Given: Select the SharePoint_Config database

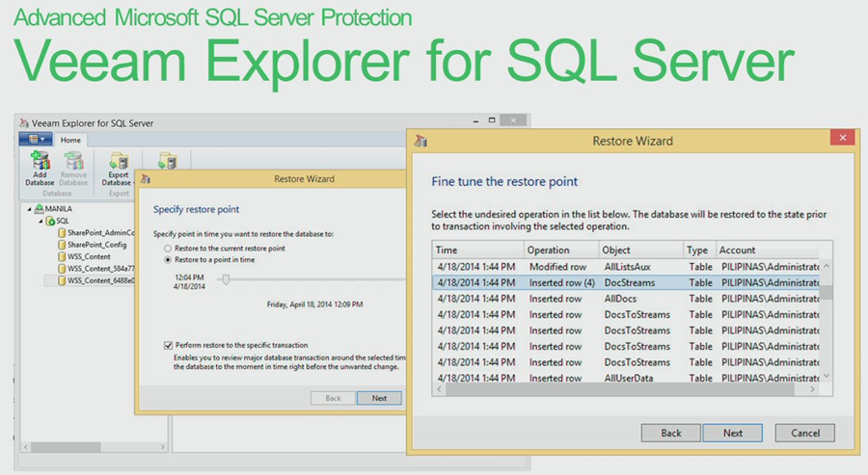Looking at the screenshot, I should coord(96,245).
